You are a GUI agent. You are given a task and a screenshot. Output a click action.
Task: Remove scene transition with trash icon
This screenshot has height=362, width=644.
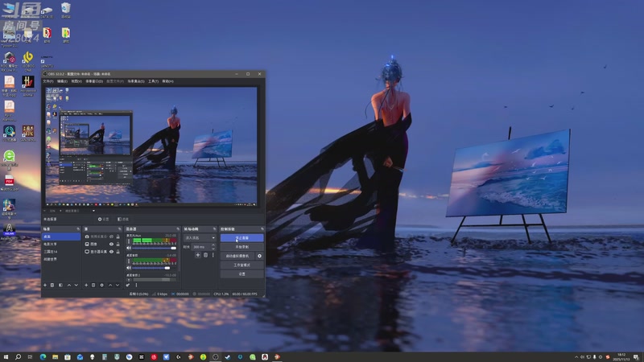pyautogui.click(x=206, y=255)
